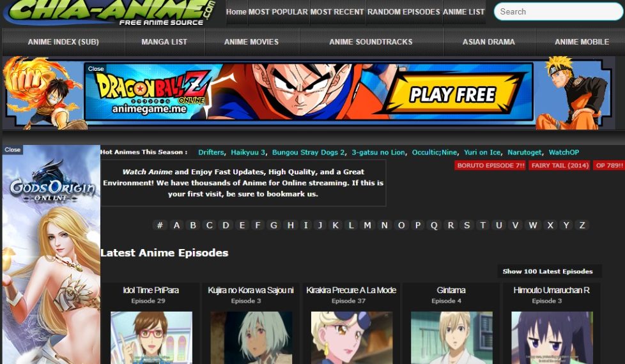Viewport: 625px width, 364px height.
Task: Pick the letter M index filter
Action: (x=367, y=225)
